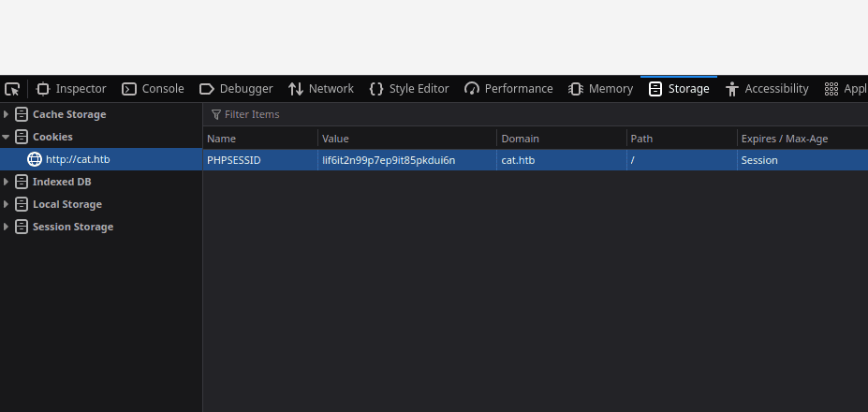Select http://cat.htb under Cookies
The width and height of the screenshot is (868, 412).
click(x=78, y=159)
